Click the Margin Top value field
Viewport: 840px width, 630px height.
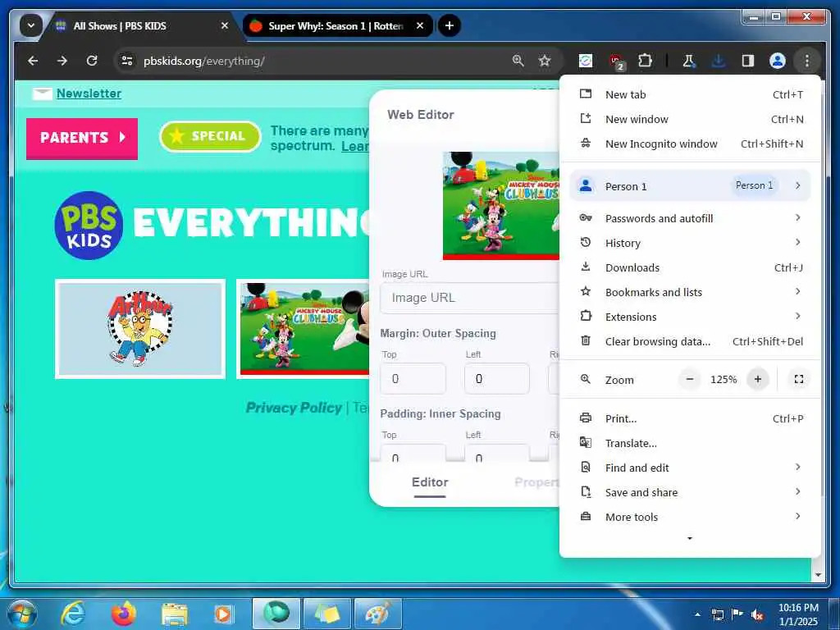click(x=413, y=379)
